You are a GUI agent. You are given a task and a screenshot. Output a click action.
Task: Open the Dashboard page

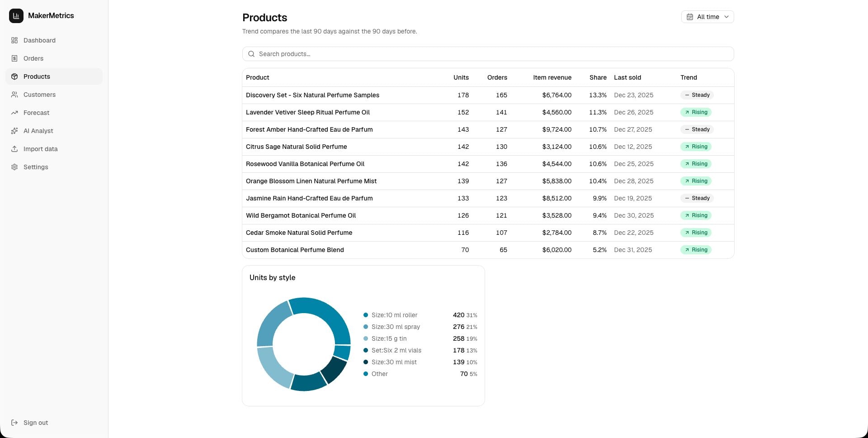coord(54,40)
